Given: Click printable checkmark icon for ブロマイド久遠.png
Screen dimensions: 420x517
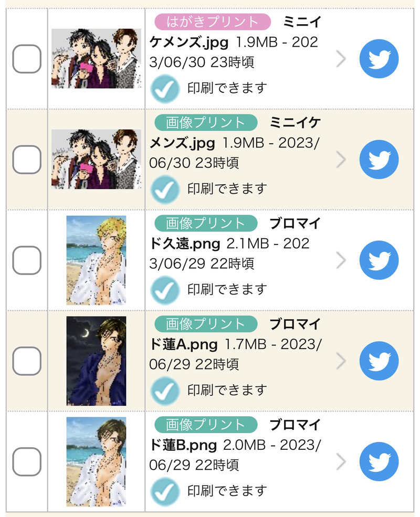Looking at the screenshot, I should [x=165, y=290].
